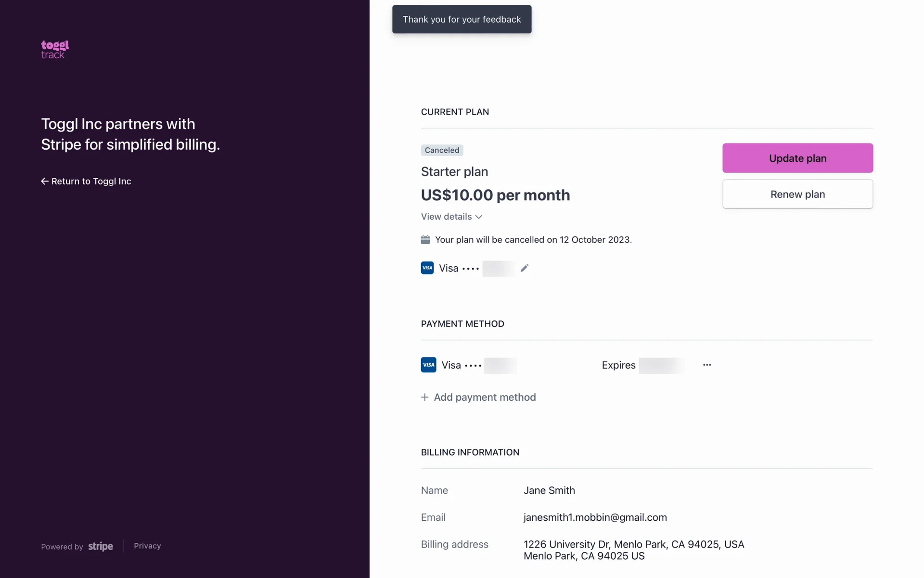Click the back arrow icon beside Return
Image resolution: width=924 pixels, height=578 pixels.
(x=45, y=181)
